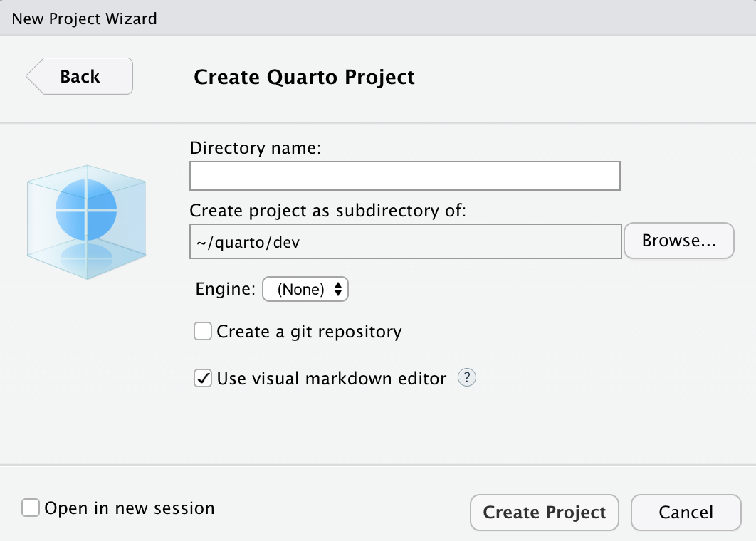Cancel the project creation

pyautogui.click(x=685, y=512)
